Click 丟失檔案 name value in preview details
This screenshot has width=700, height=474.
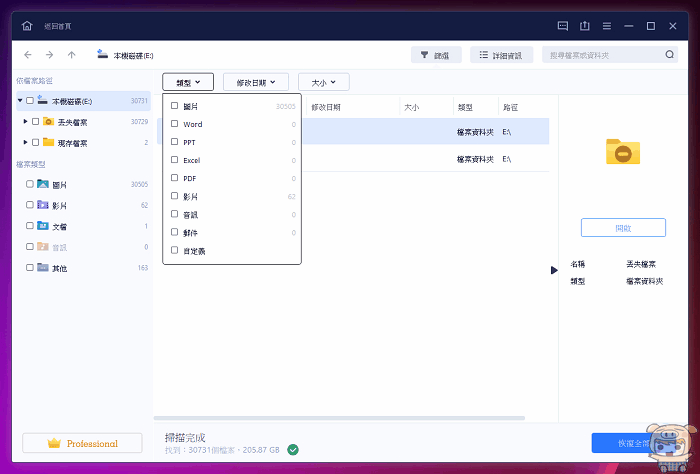[641, 264]
